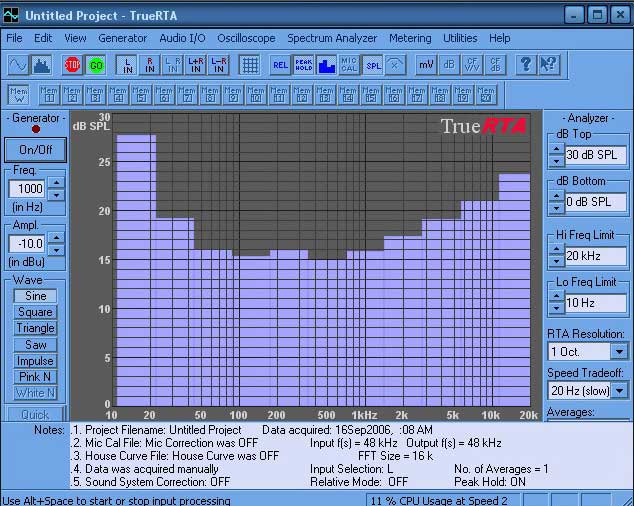Click the Lo Freq Limit 10 Hz field
Image resolution: width=634 pixels, height=506 pixels.
(x=596, y=303)
